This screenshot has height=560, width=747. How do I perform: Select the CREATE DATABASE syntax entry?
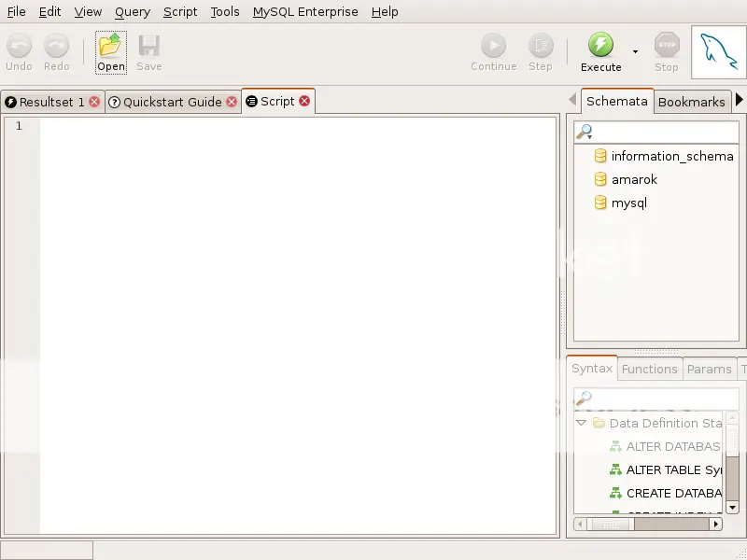(673, 493)
